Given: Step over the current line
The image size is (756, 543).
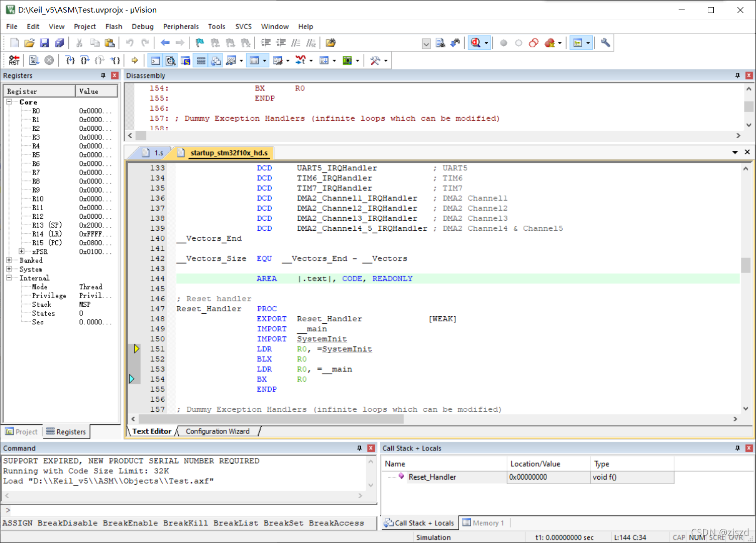Looking at the screenshot, I should (85, 61).
